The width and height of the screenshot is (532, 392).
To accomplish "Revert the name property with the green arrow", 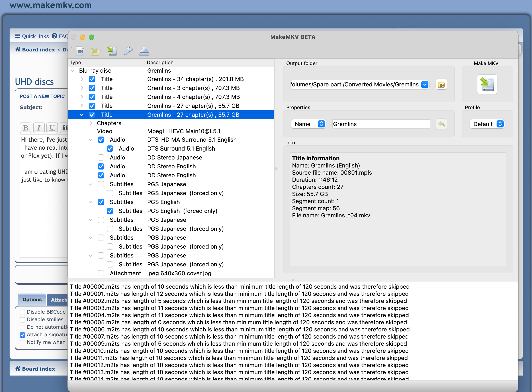I will [x=441, y=124].
